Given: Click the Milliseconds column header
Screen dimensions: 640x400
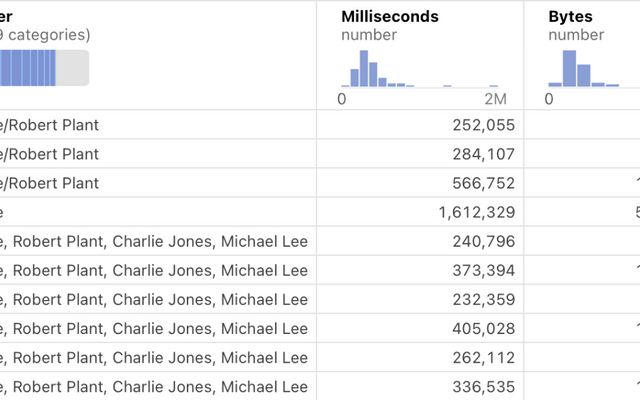Looking at the screenshot, I should click(x=390, y=16).
